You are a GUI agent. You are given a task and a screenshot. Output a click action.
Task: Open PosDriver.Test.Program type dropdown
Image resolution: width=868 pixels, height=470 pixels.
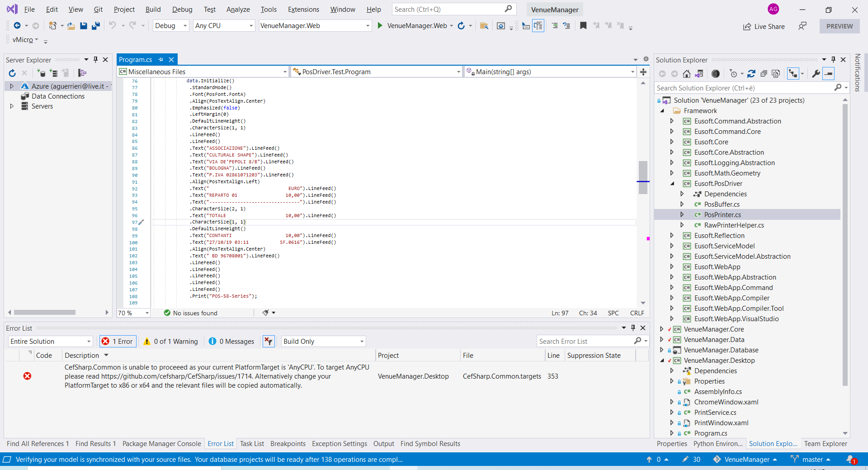377,72
